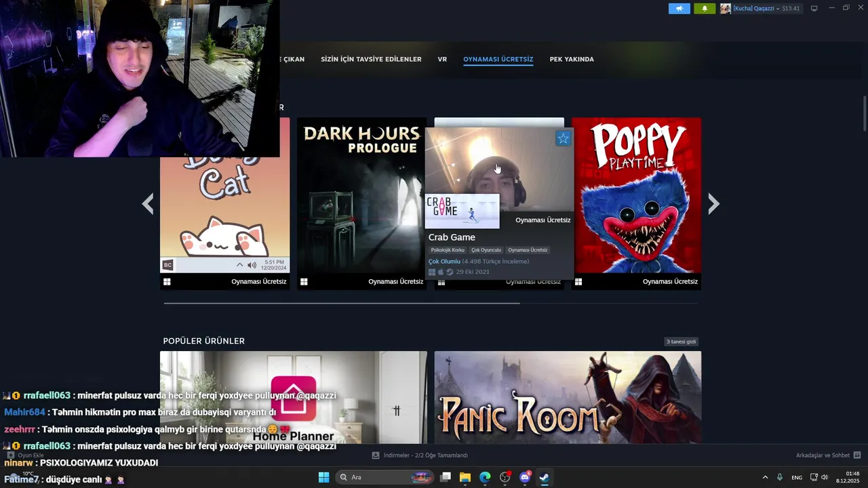Open File Explorer from the taskbar

pyautogui.click(x=465, y=477)
